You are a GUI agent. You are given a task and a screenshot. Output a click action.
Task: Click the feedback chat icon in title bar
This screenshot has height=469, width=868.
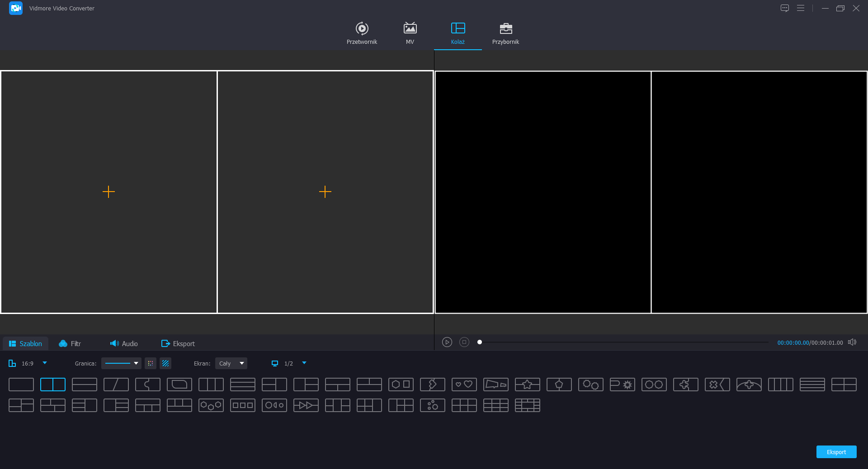click(785, 8)
